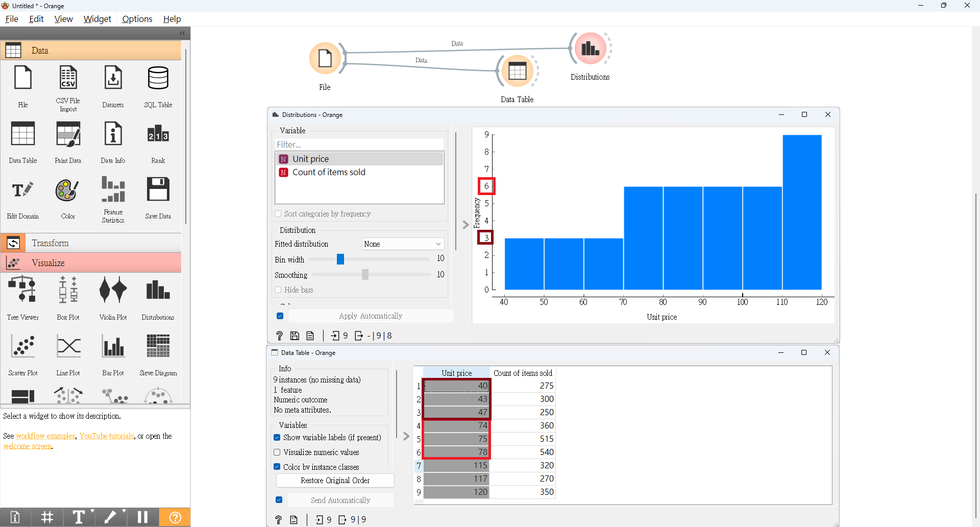This screenshot has height=527, width=980.
Task: Open the Fitted distribution dropdown
Action: pos(402,244)
